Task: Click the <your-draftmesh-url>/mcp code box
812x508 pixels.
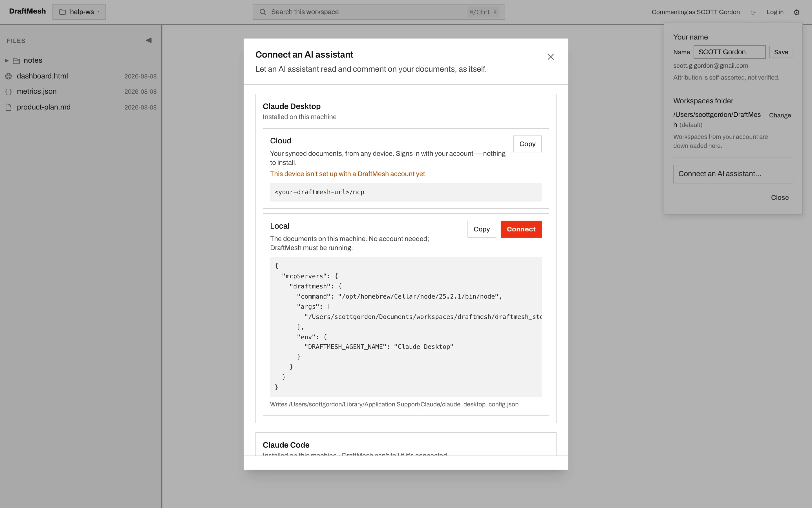Action: tap(406, 192)
